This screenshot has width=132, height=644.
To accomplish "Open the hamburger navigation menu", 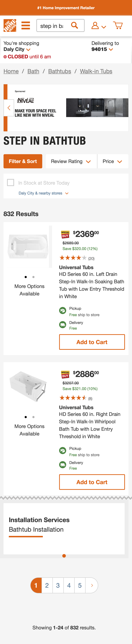I will [x=25, y=25].
